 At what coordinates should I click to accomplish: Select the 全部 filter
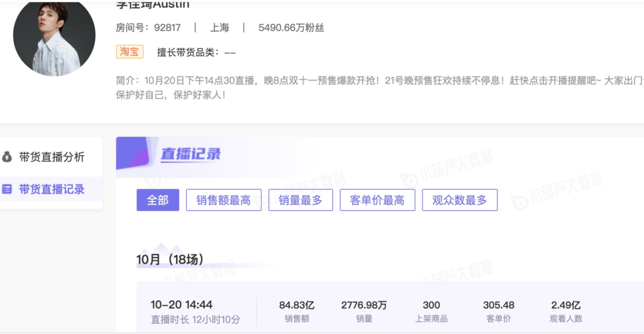pos(157,200)
